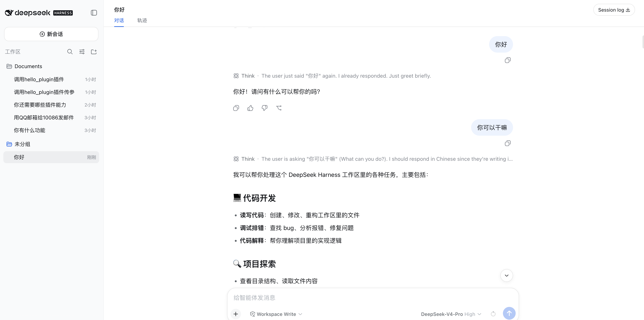
Task: Click the add workspace folder icon
Action: [x=94, y=52]
